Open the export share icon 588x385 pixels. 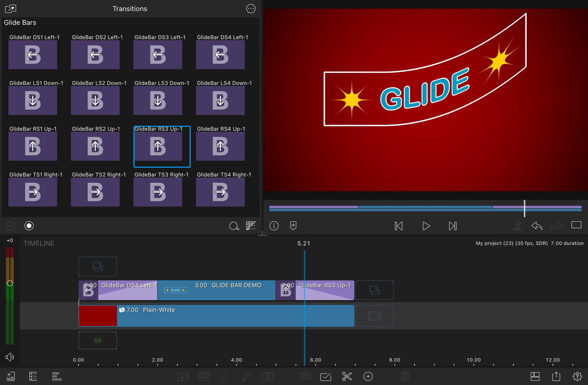556,376
